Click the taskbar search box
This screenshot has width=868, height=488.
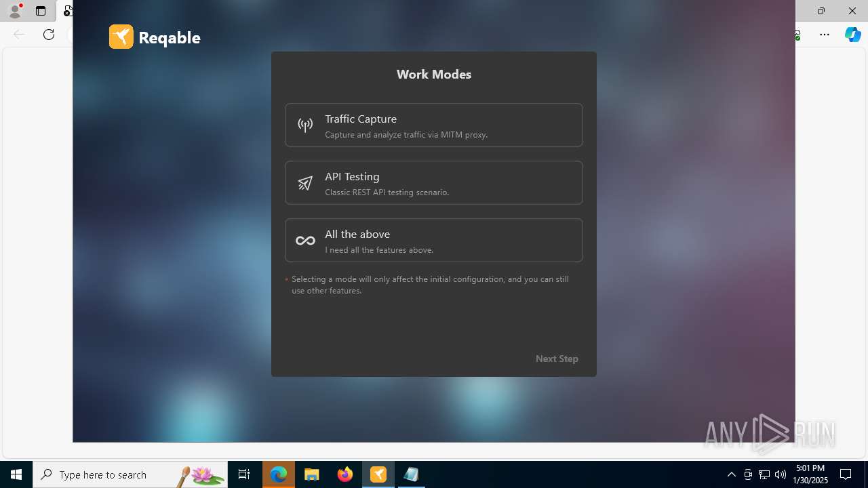tap(130, 474)
